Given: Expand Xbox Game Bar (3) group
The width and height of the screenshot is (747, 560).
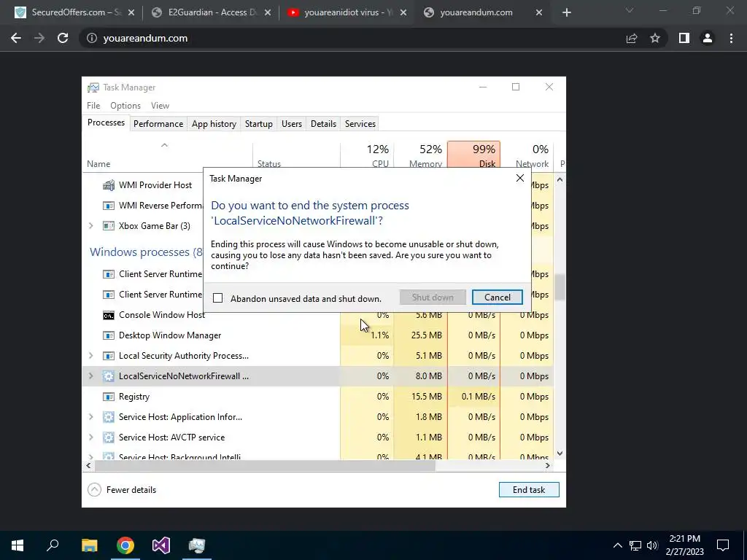Looking at the screenshot, I should tap(91, 226).
